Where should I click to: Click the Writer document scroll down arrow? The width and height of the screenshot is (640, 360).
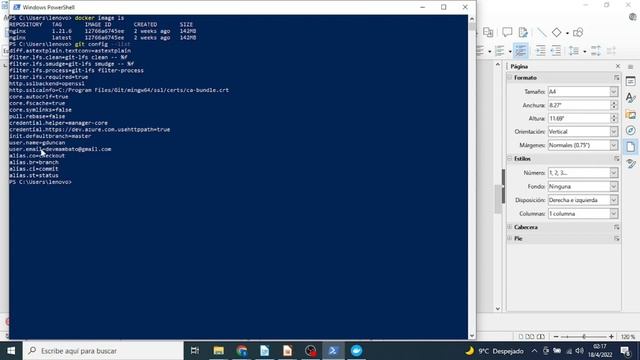pos(498,309)
